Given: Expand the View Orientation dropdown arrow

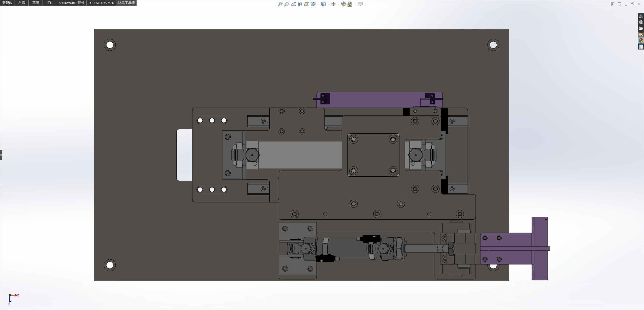Looking at the screenshot, I should tap(318, 4).
